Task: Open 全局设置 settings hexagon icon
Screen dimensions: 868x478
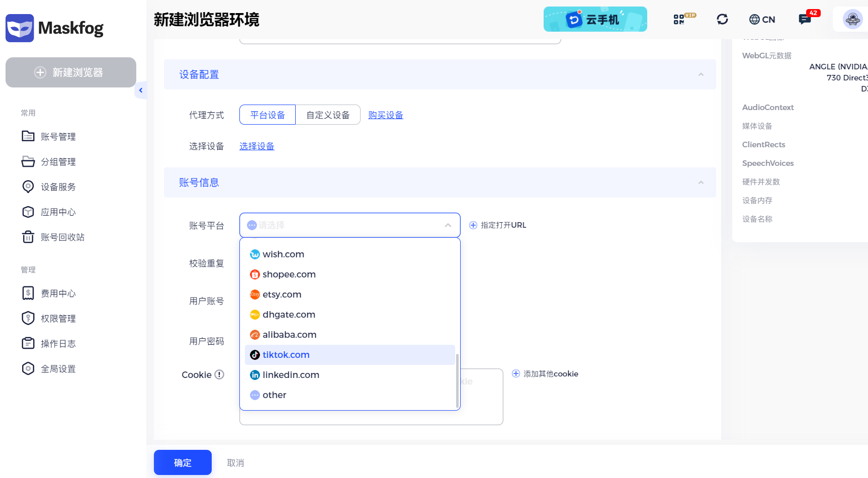Action: click(28, 368)
